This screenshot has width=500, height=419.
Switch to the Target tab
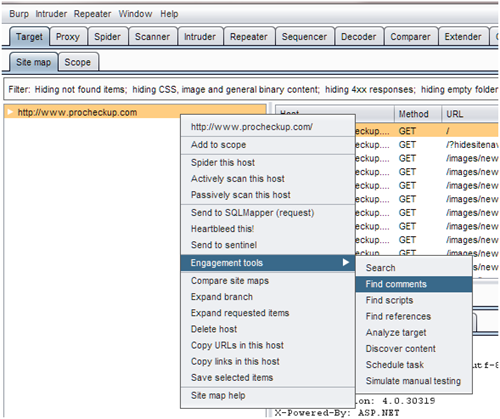pos(29,37)
